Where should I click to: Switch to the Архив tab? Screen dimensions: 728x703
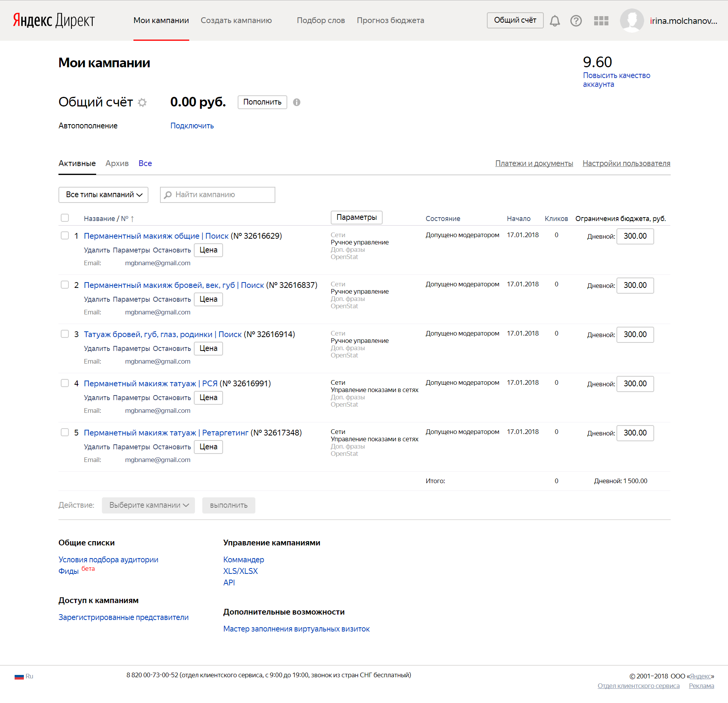pos(117,163)
